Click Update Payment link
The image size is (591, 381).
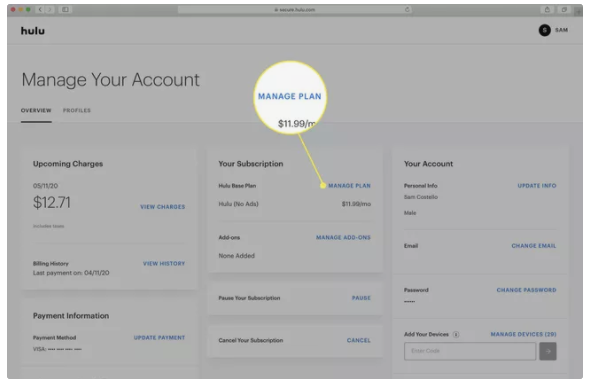click(x=159, y=338)
